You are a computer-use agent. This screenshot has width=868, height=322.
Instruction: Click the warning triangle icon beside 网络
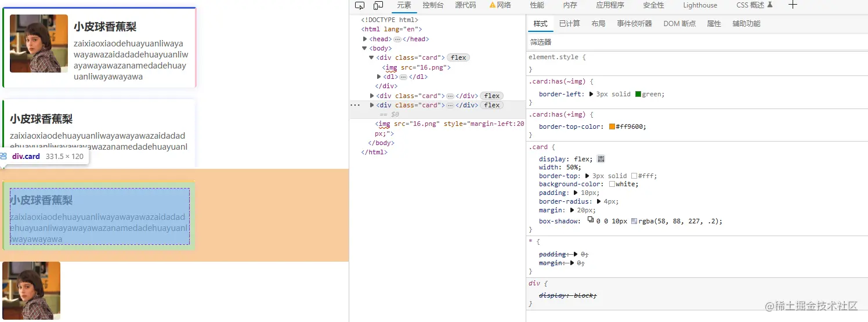tap(493, 5)
